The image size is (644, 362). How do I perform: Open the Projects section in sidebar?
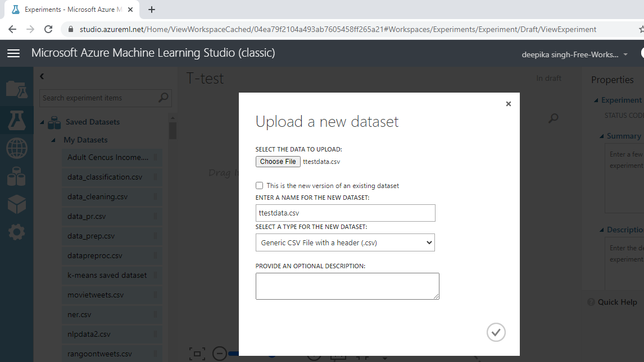tap(17, 89)
